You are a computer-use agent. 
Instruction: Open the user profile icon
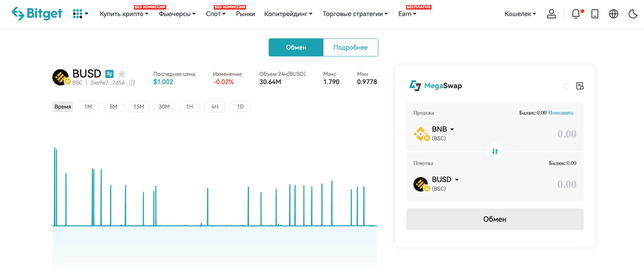pos(552,14)
